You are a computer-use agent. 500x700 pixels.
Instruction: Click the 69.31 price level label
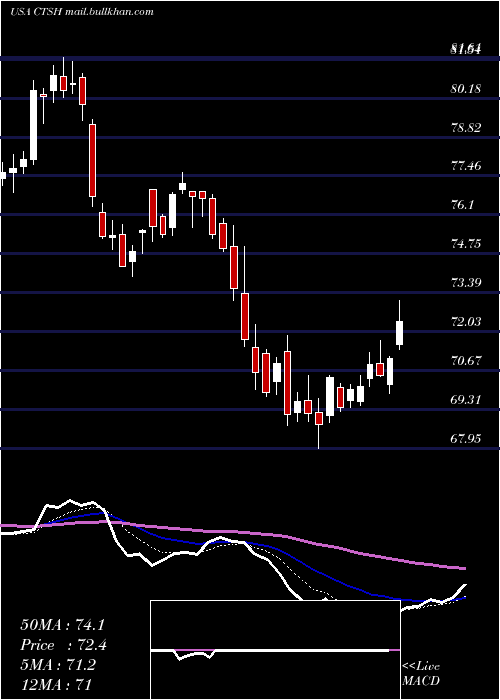[466, 399]
